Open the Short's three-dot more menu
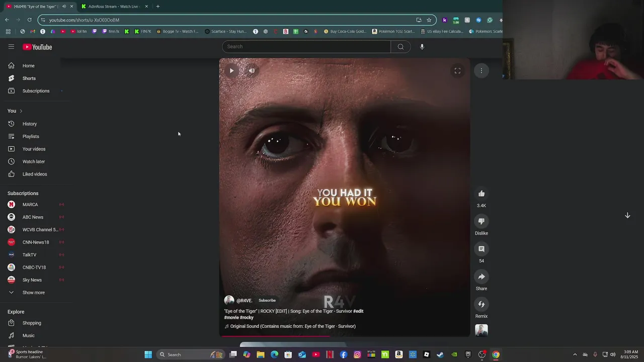The width and height of the screenshot is (644, 362). [x=481, y=71]
